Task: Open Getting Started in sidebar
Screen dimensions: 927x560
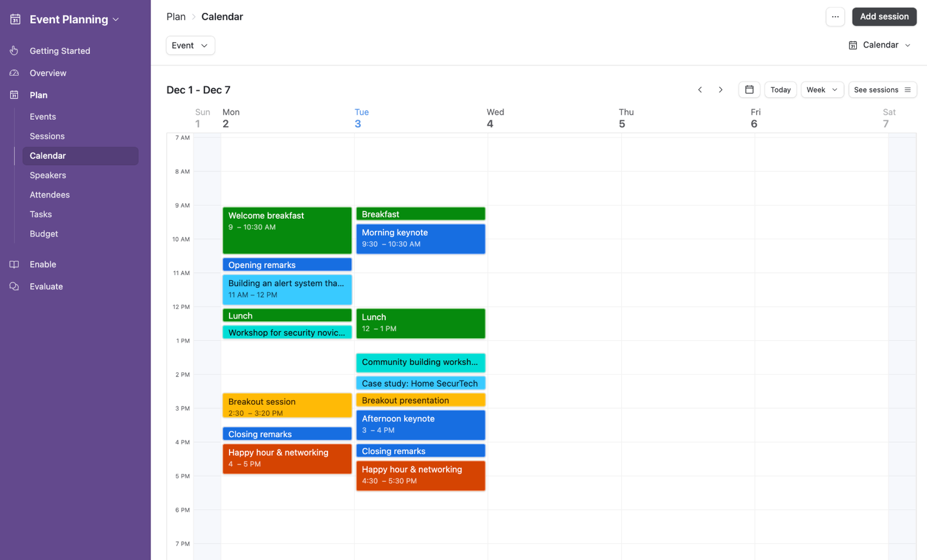Action: pos(60,51)
